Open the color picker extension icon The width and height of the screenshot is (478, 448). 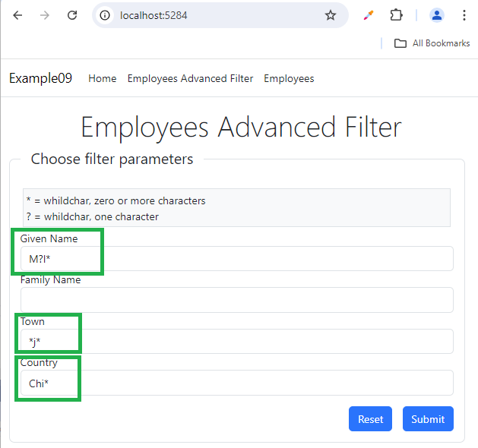click(x=369, y=15)
